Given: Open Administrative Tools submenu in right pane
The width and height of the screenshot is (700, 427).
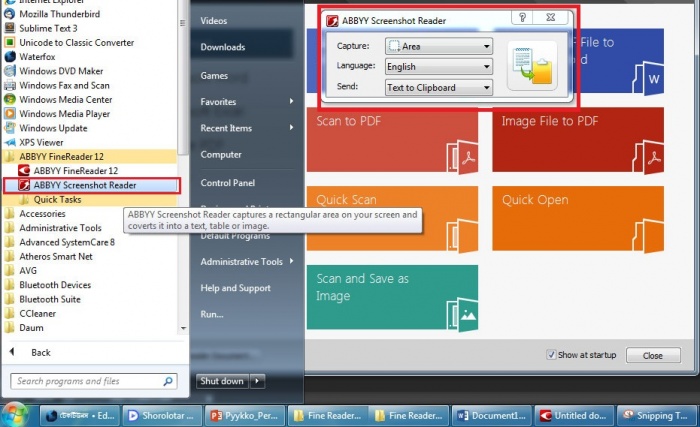Looking at the screenshot, I should tap(247, 262).
